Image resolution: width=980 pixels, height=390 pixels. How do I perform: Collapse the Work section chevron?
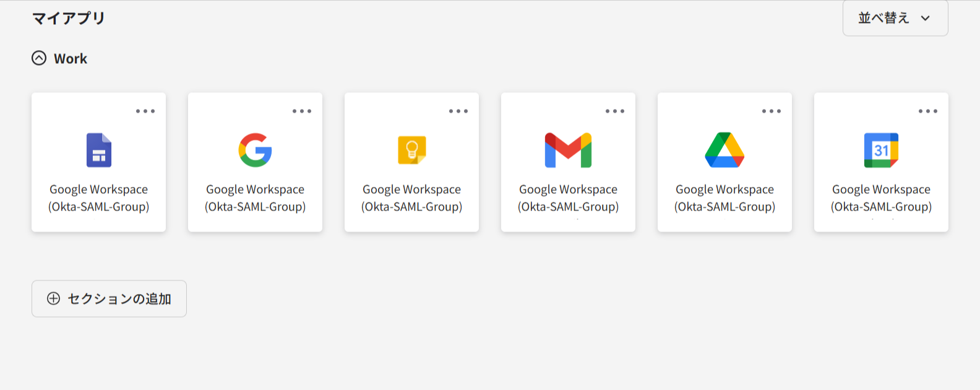[39, 58]
